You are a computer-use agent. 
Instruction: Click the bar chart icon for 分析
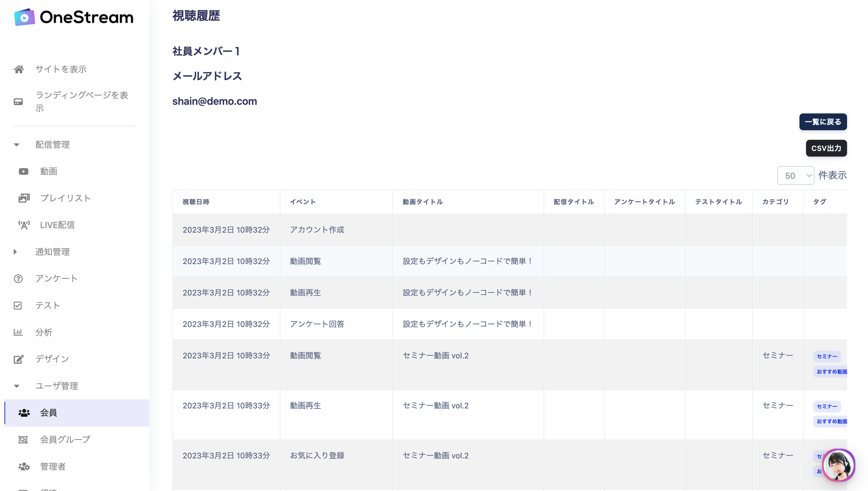pyautogui.click(x=18, y=332)
